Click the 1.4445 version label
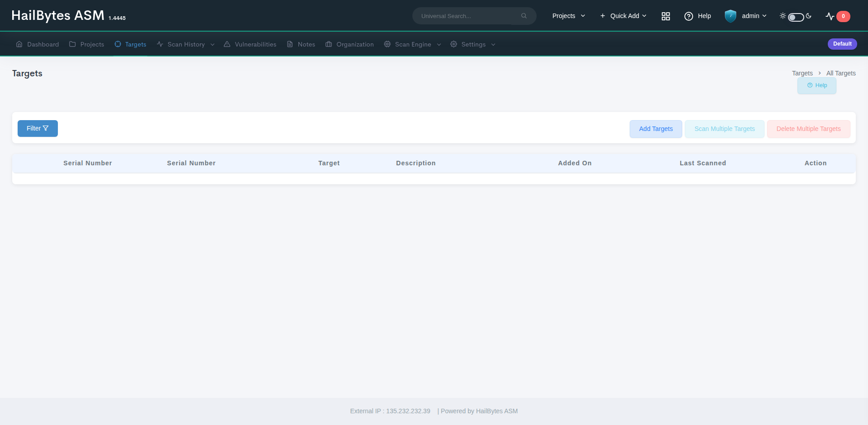Viewport: 868px width, 425px height. coord(117,18)
